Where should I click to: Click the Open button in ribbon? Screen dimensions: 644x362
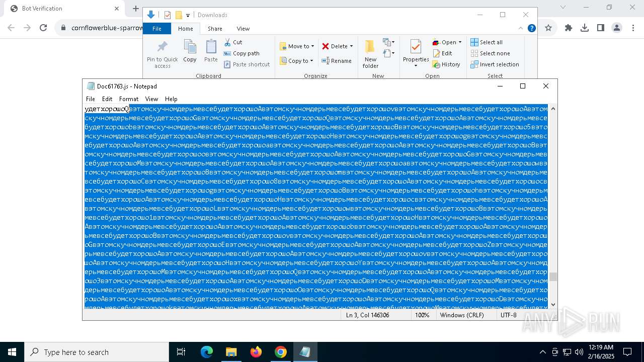tap(445, 42)
